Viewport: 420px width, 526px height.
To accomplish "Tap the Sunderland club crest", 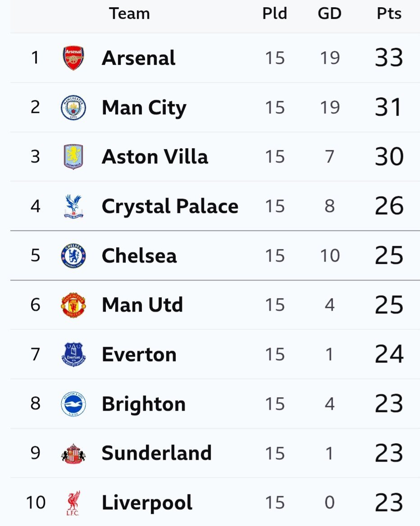I will point(73,453).
